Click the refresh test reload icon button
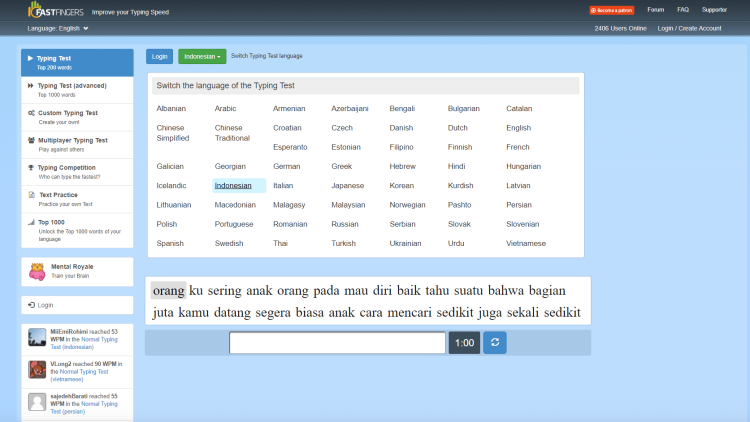 click(x=494, y=343)
